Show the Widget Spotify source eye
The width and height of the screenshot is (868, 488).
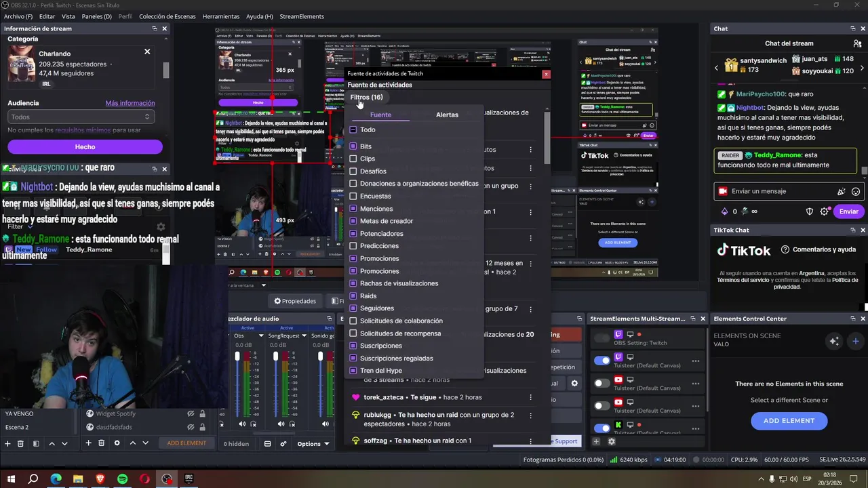[x=191, y=413]
